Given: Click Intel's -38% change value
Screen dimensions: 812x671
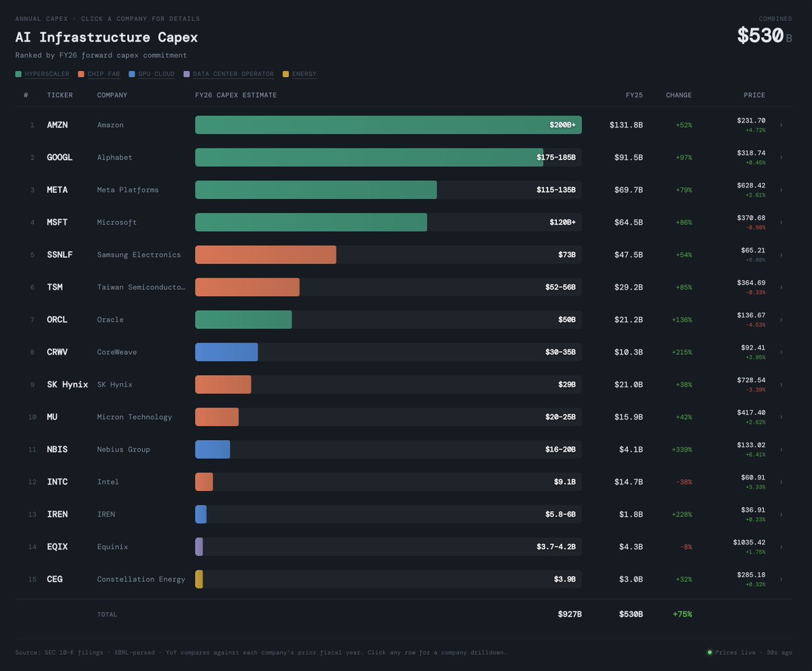Looking at the screenshot, I should [684, 482].
